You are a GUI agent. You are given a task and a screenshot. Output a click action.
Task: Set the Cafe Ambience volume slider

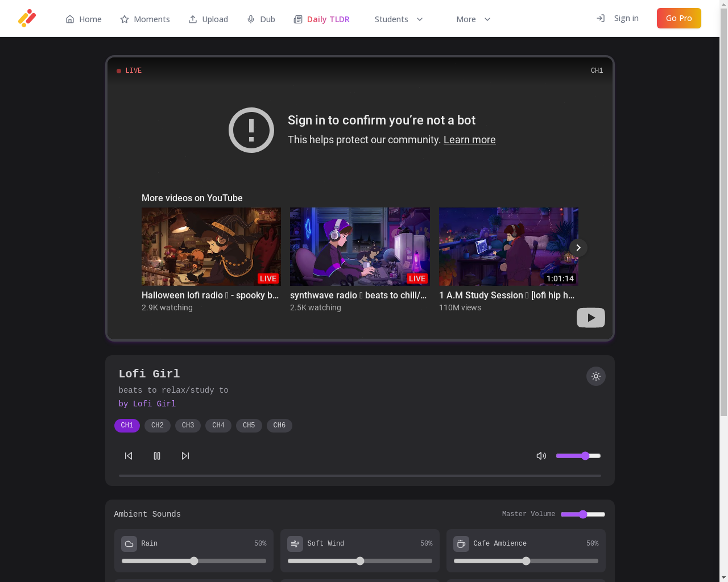(526, 561)
